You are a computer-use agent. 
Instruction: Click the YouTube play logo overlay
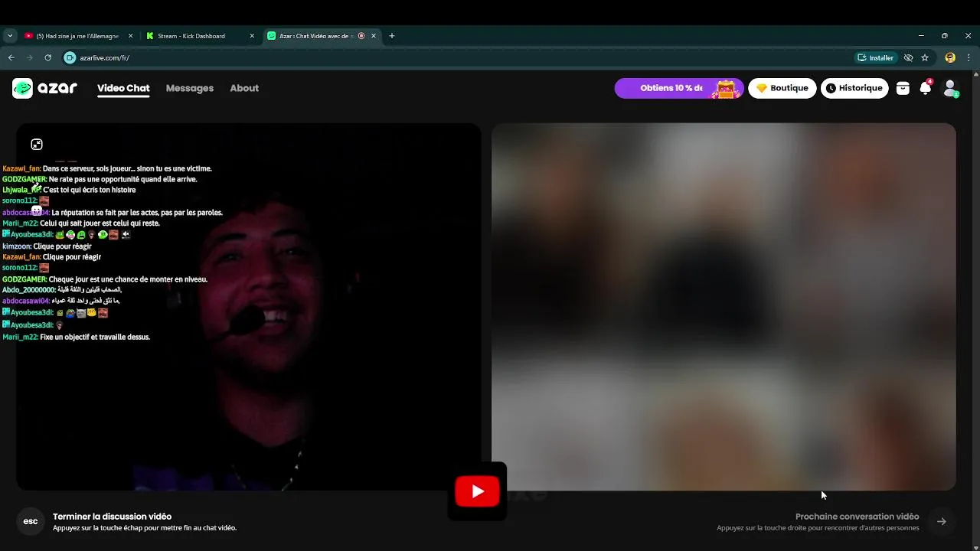[477, 491]
